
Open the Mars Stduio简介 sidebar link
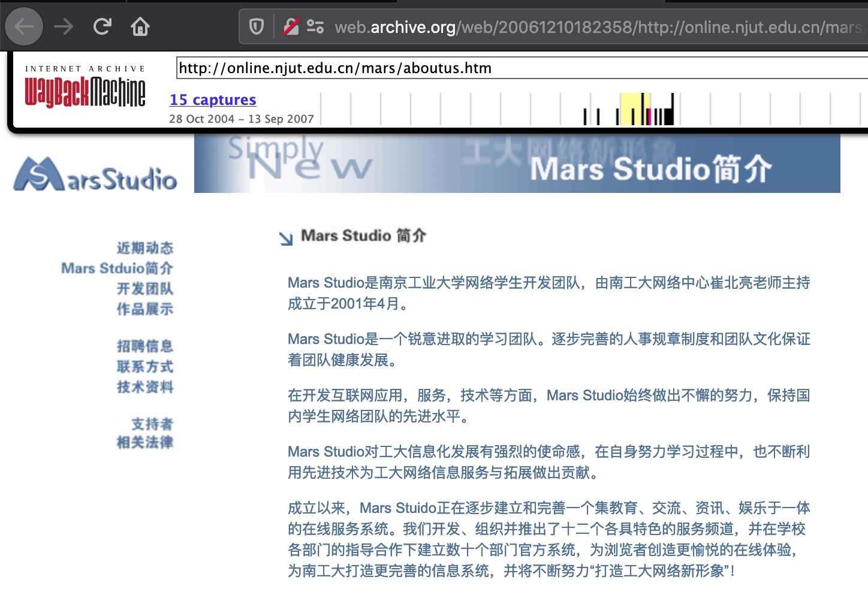click(x=117, y=268)
